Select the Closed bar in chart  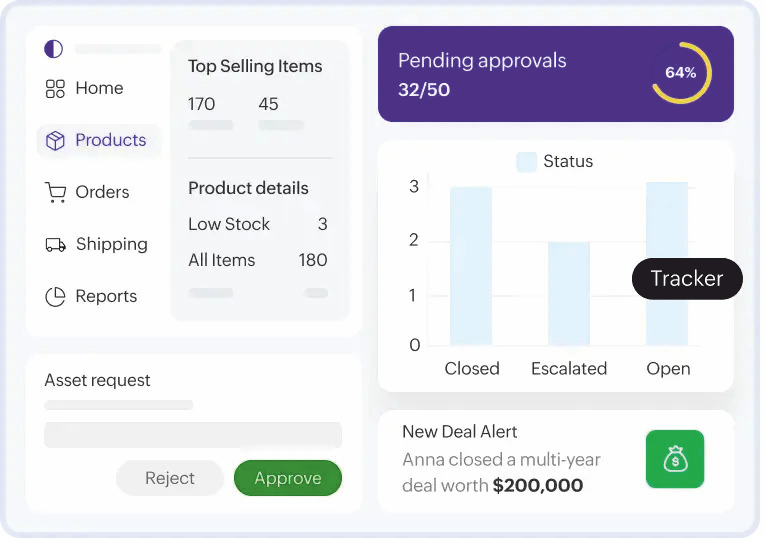coord(471,266)
